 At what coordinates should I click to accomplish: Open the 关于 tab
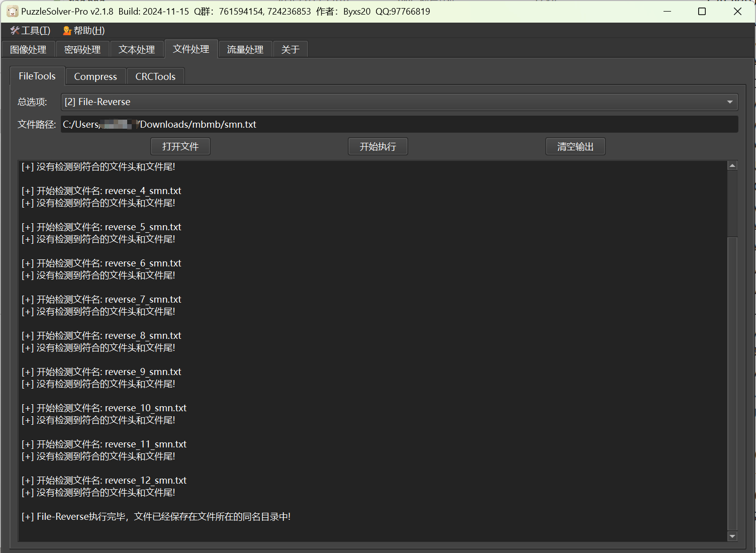tap(290, 50)
